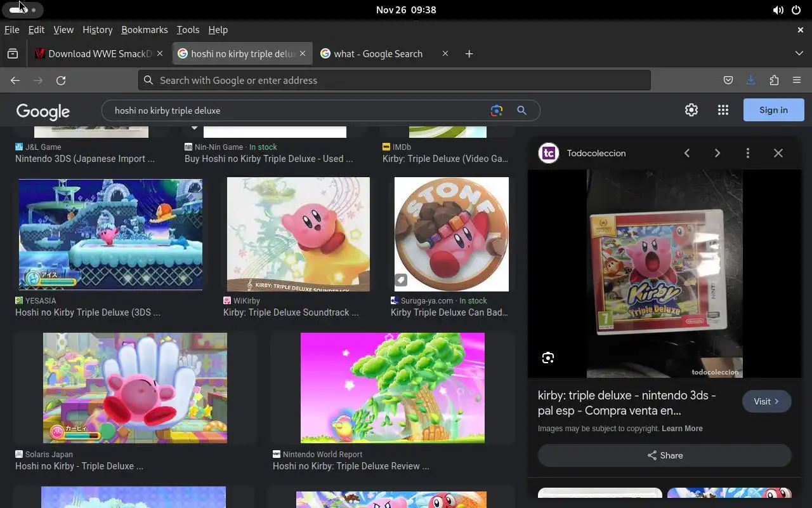Open Solaris Japan Hoshi no Kirby result link
Viewport: 812px width, 508px height.
79,466
